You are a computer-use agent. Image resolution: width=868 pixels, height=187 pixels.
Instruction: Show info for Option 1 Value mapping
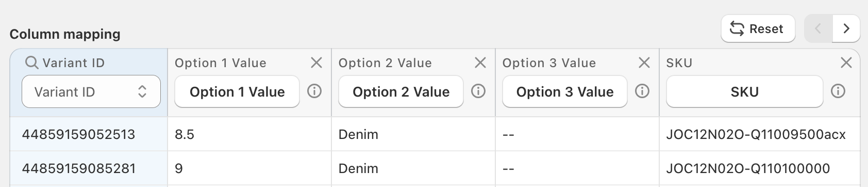click(x=314, y=91)
